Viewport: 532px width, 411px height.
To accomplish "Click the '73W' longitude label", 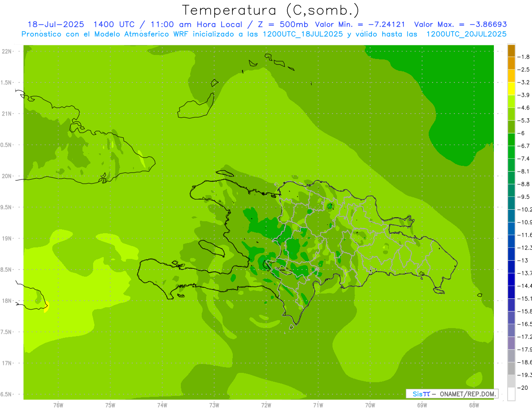I will (x=214, y=405).
